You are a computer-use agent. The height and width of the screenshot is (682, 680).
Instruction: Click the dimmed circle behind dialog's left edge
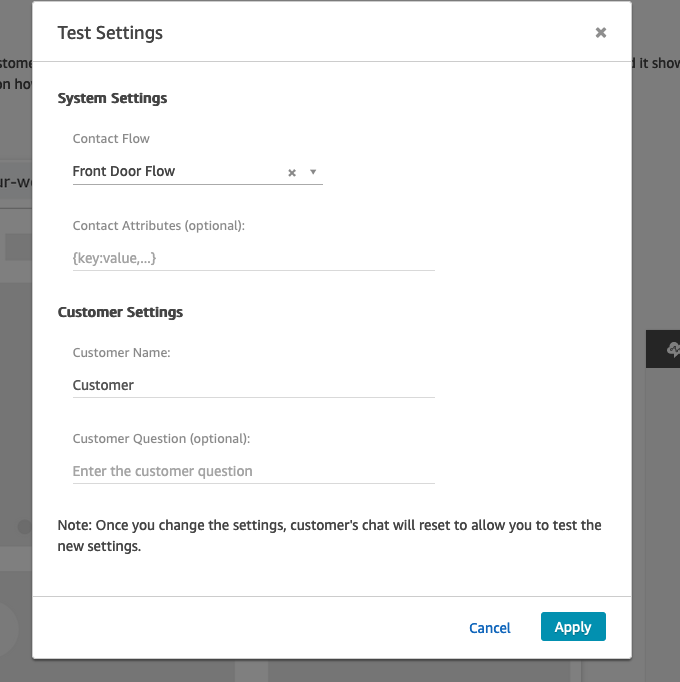coord(25,526)
